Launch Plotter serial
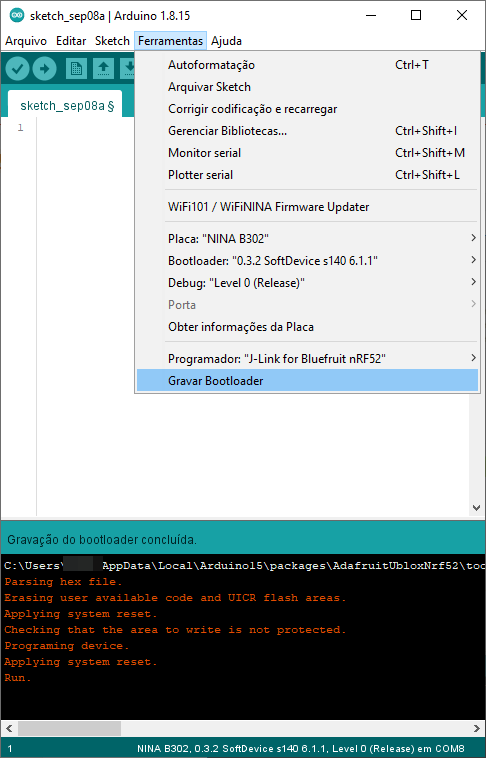The height and width of the screenshot is (758, 486). coord(307,175)
